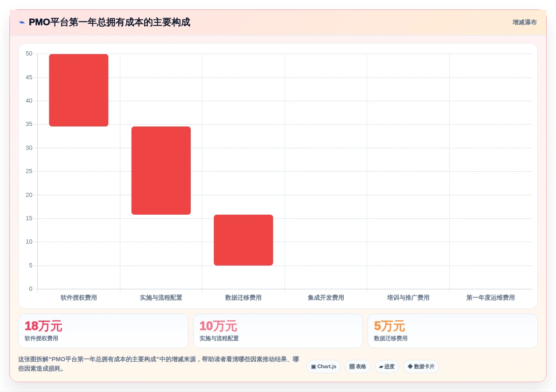
Task: Select the Chart.js tag chip
Action: 324,366
